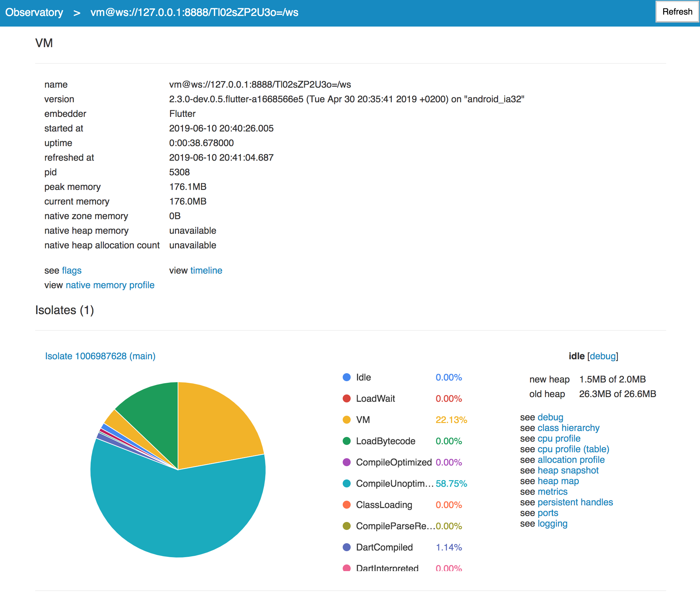Click the Refresh button

tap(677, 12)
